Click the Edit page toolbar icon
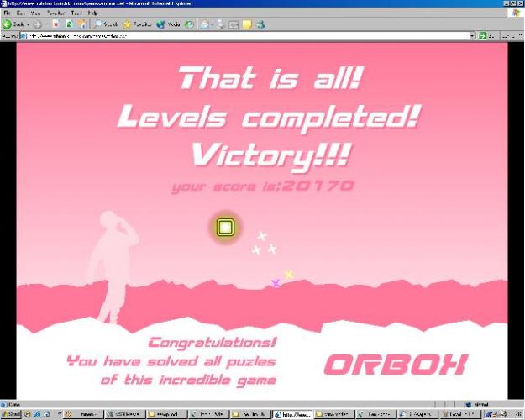The height and width of the screenshot is (420, 525). (234, 24)
